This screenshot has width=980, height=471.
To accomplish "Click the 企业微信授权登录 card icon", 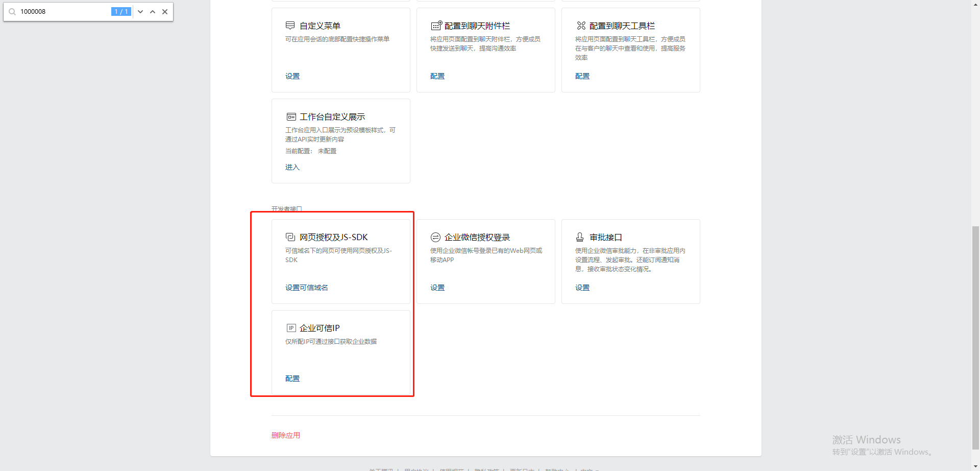I will point(435,237).
